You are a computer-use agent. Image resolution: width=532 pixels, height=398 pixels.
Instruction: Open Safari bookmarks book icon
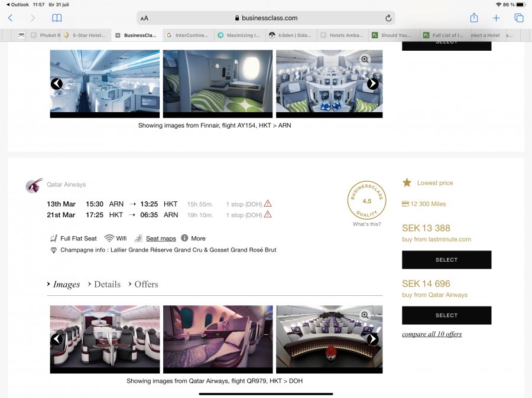(57, 18)
